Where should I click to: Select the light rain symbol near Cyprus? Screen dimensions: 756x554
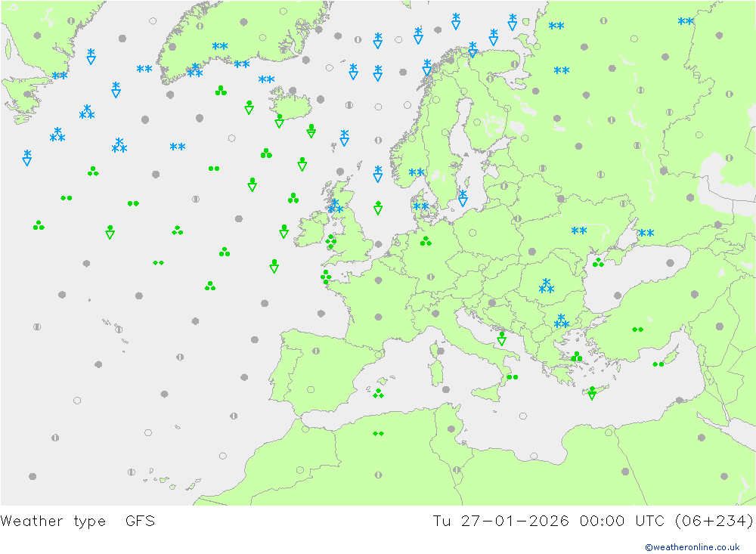coord(658,364)
